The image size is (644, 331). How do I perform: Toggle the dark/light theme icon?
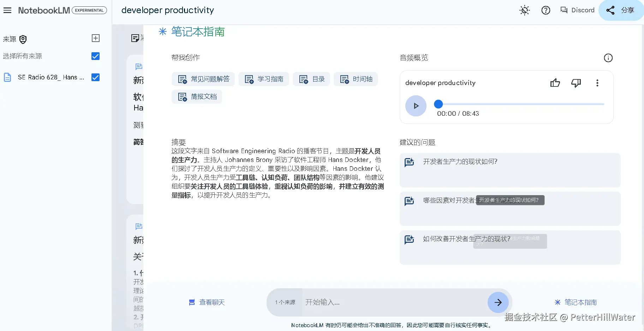[525, 10]
